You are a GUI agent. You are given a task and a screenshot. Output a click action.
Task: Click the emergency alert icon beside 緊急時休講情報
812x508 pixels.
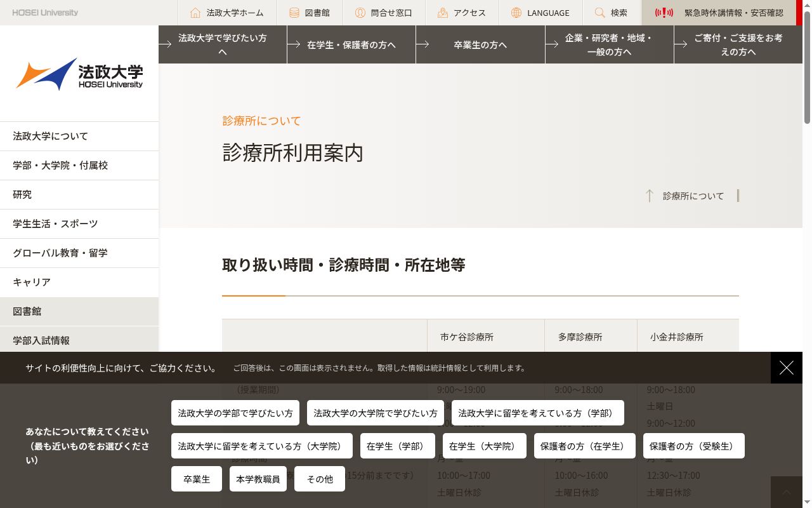click(x=664, y=13)
